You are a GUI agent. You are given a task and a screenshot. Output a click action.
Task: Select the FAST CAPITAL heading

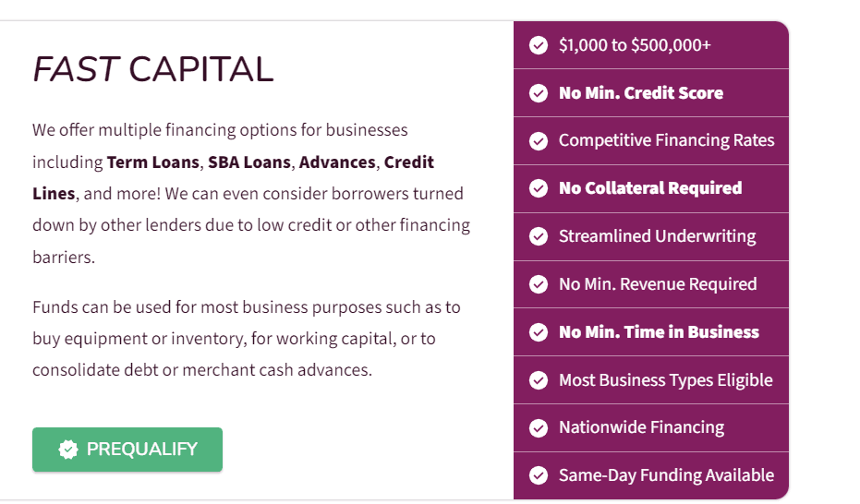[x=153, y=69]
